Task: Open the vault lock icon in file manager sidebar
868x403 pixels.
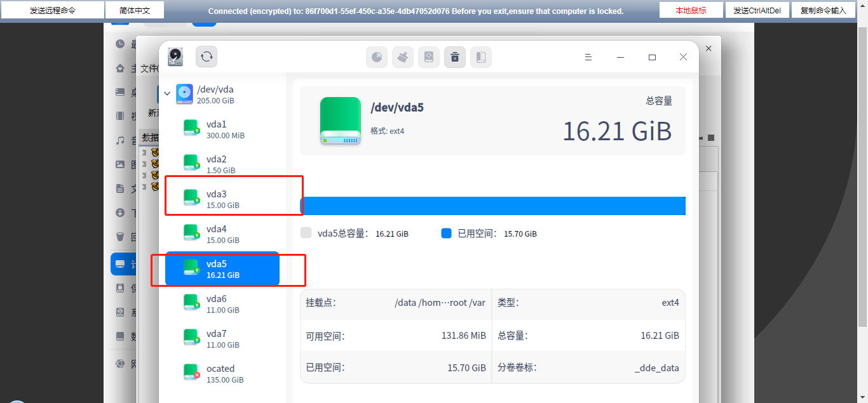Action: point(120,288)
